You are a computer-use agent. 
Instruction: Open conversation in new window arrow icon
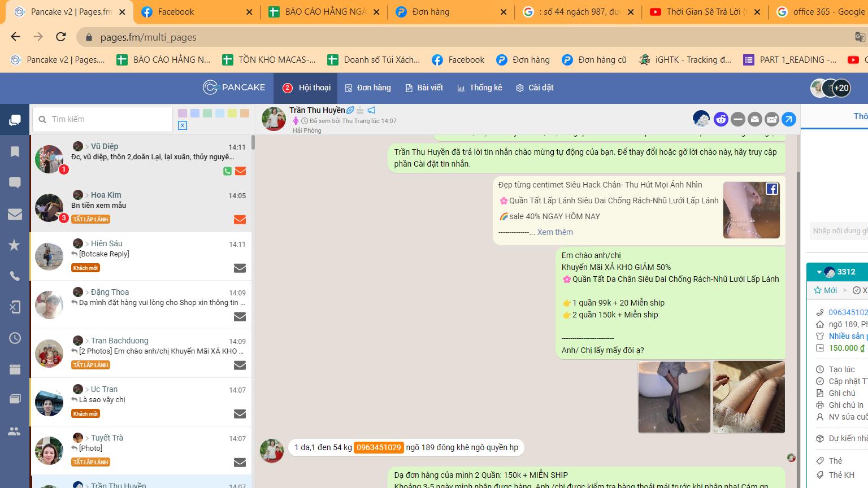pos(789,119)
